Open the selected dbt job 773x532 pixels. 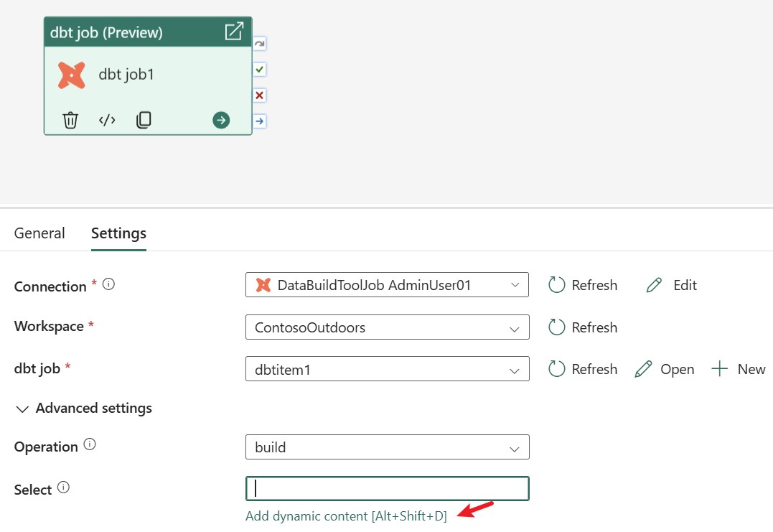tap(665, 369)
